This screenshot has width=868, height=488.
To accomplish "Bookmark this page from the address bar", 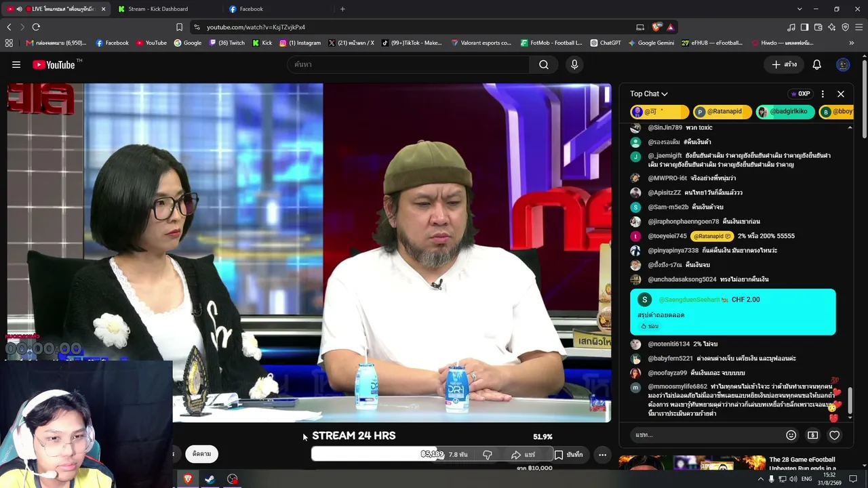I will pos(179,27).
